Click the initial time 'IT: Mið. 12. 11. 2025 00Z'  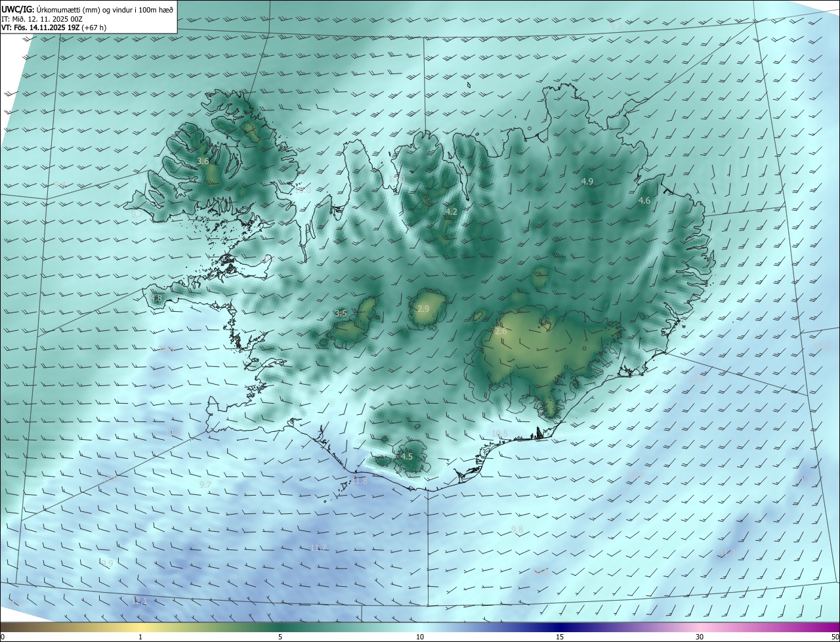(x=42, y=18)
